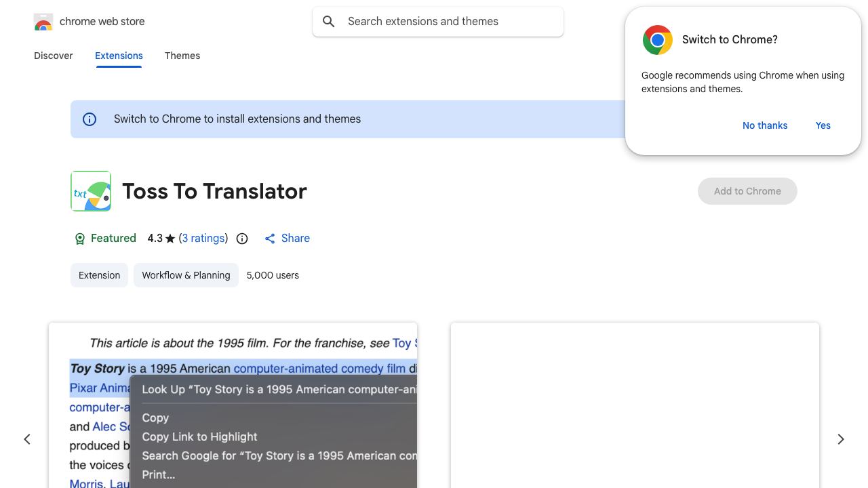The width and height of the screenshot is (868, 488).
Task: Open the Extensions tab
Action: tap(119, 56)
